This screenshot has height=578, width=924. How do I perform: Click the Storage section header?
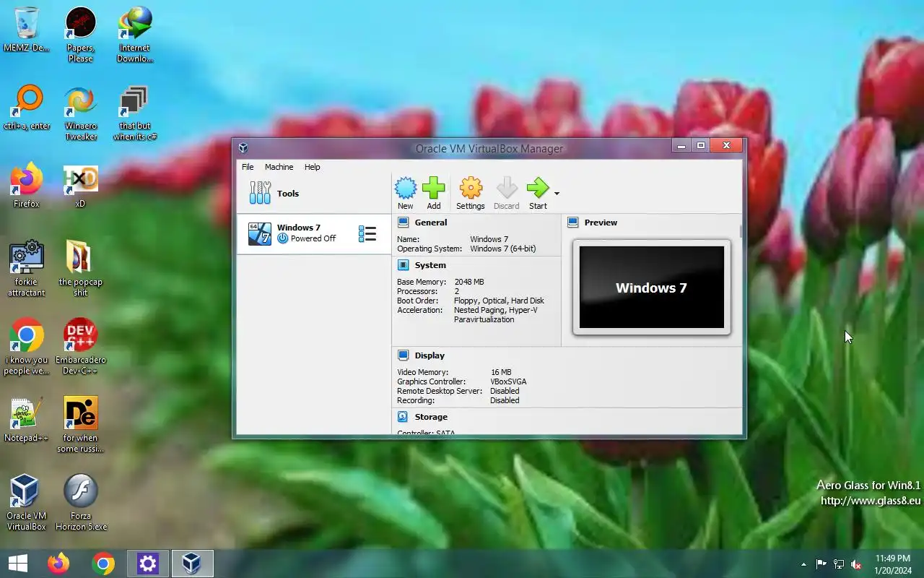click(x=431, y=417)
